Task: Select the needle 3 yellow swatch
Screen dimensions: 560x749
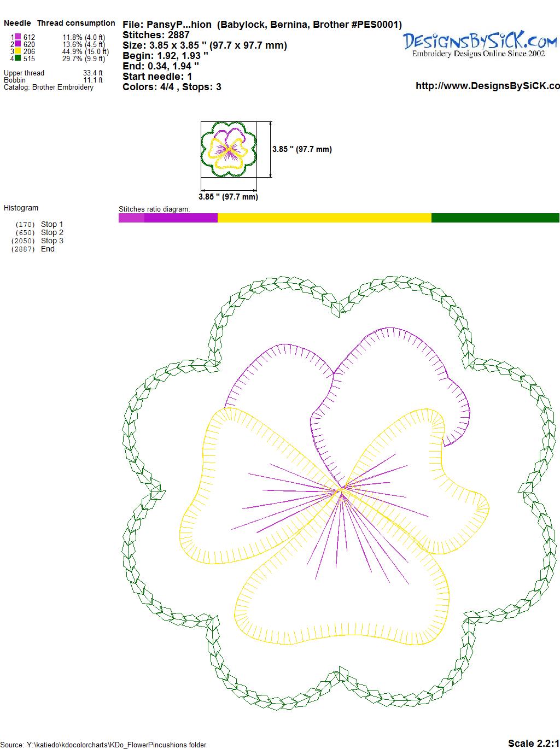Action: click(17, 51)
